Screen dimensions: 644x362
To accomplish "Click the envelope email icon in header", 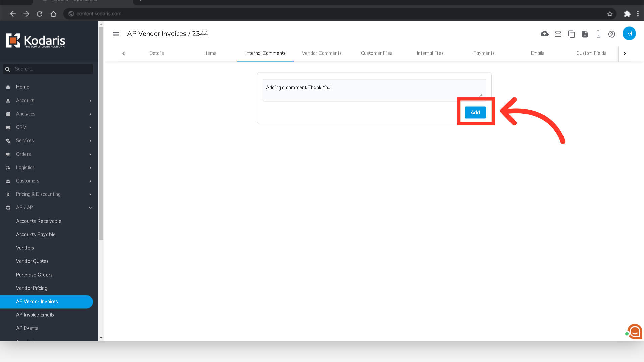I will (x=558, y=34).
